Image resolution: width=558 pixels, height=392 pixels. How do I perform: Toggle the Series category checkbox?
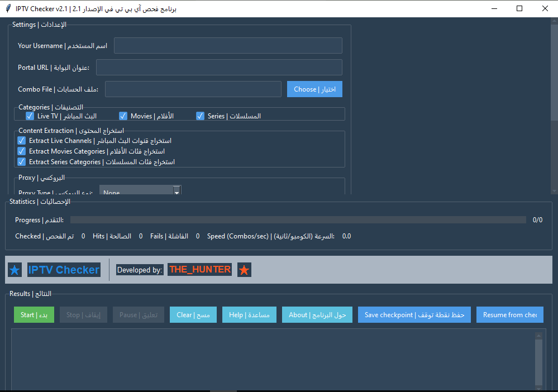[x=201, y=116]
